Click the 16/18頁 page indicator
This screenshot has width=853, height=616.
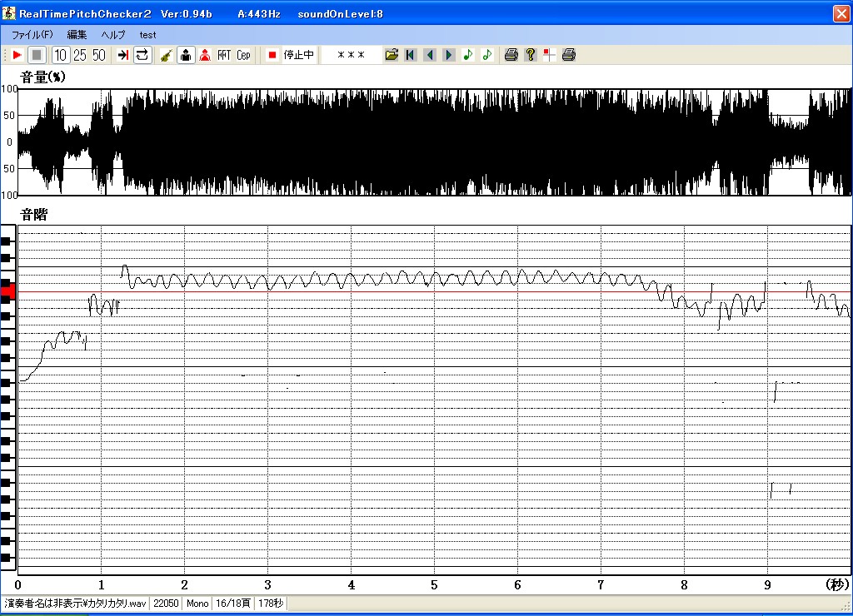233,604
